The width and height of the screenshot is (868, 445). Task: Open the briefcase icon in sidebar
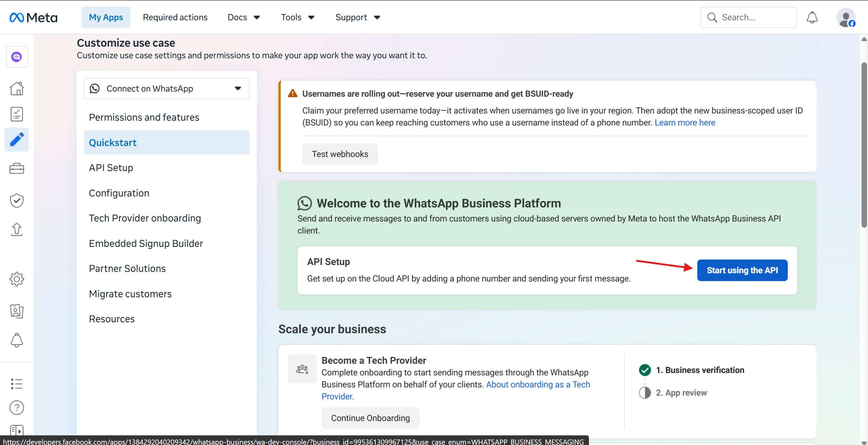click(17, 168)
